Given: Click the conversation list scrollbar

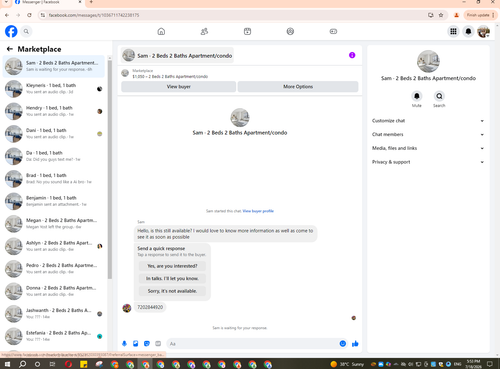Looking at the screenshot, I should point(110,170).
